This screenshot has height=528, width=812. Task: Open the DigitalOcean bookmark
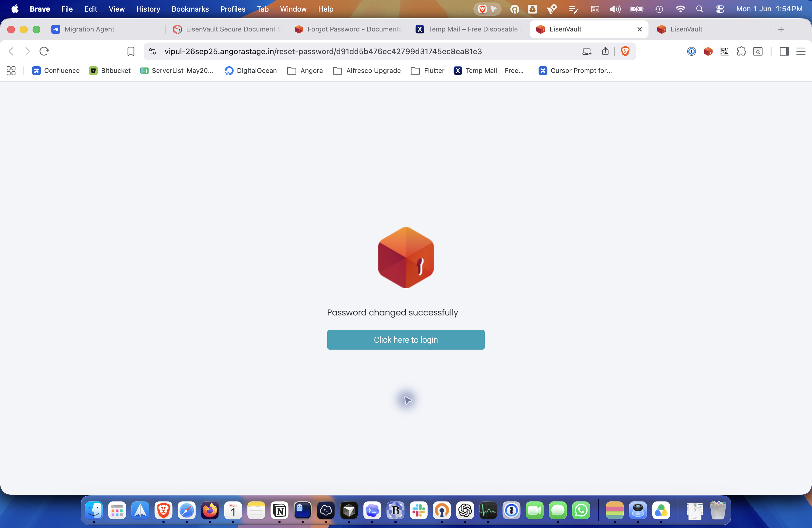(251, 71)
